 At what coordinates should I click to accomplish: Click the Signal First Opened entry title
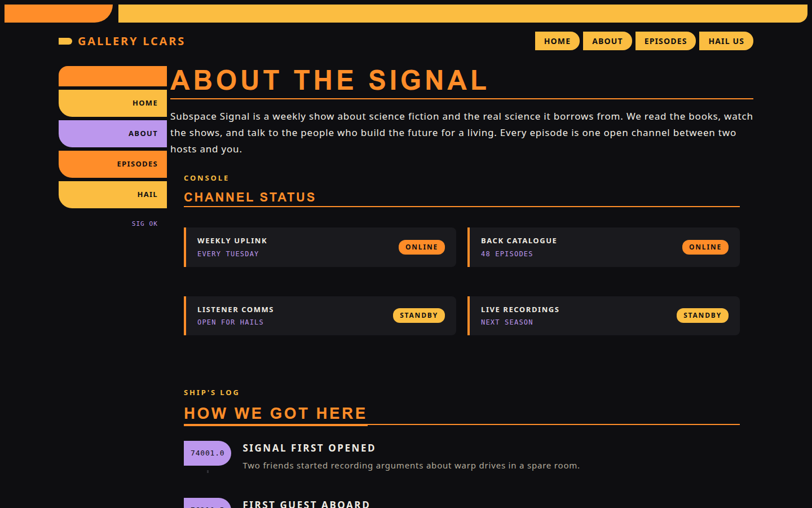[309, 448]
